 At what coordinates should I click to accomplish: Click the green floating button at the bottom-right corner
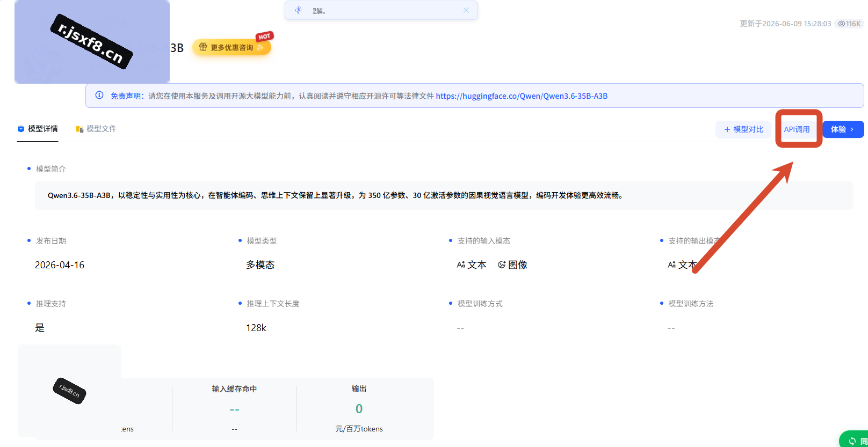(854, 439)
